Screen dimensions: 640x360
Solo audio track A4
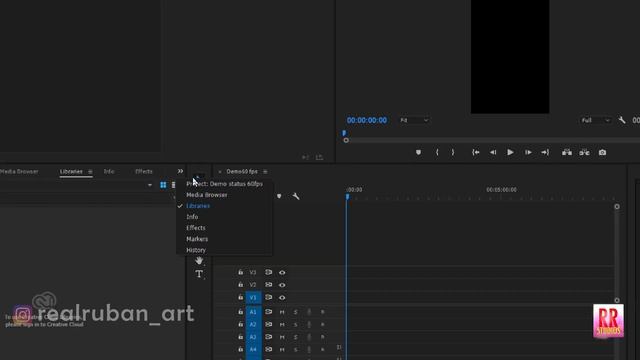click(x=296, y=350)
